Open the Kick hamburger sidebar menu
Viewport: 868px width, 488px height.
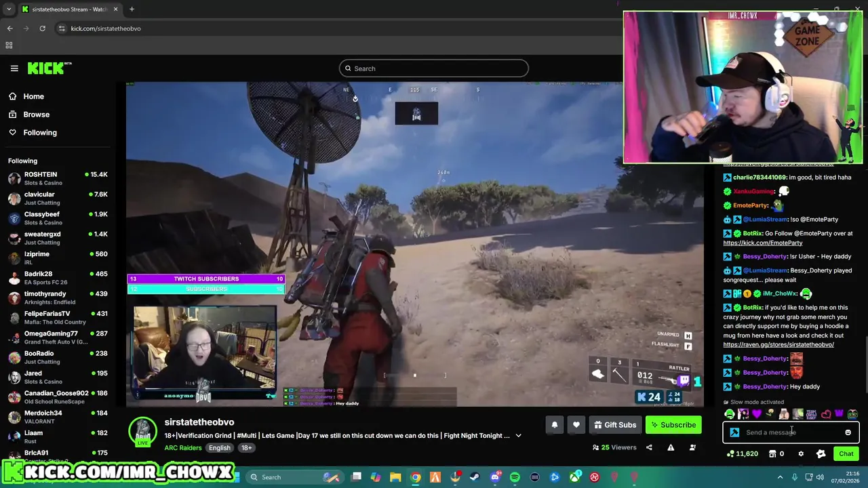tap(14, 68)
